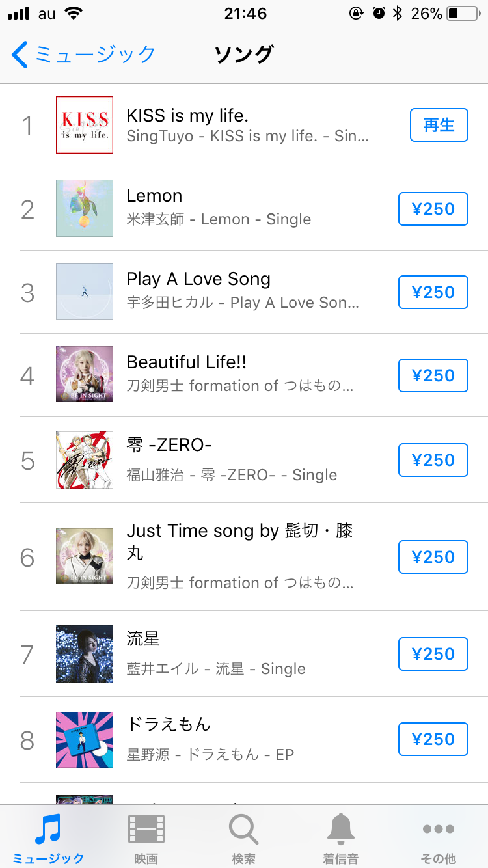Image resolution: width=488 pixels, height=868 pixels.
Task: Open the film strip Movies icon
Action: tap(146, 830)
